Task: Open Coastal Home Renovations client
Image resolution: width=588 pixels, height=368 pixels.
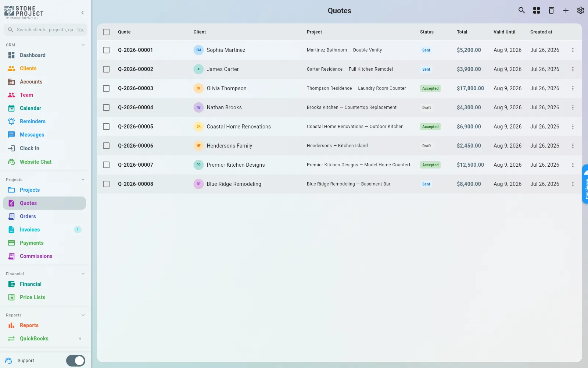Action: (x=239, y=127)
